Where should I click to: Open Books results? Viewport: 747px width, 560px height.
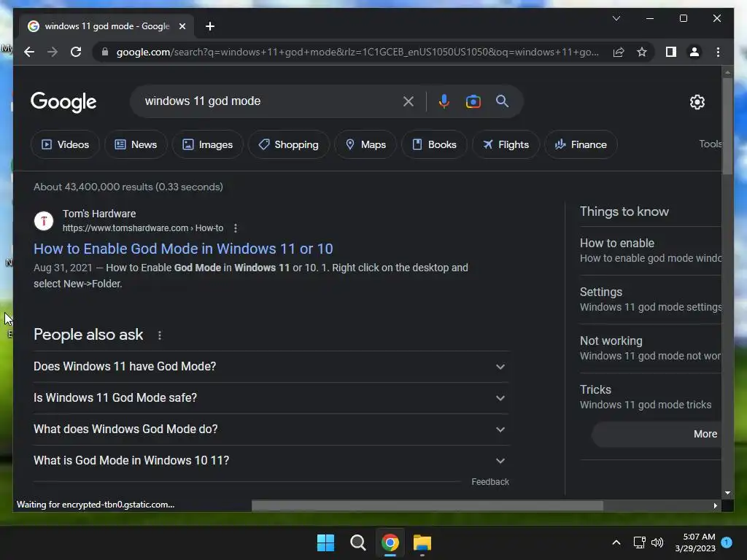(434, 144)
